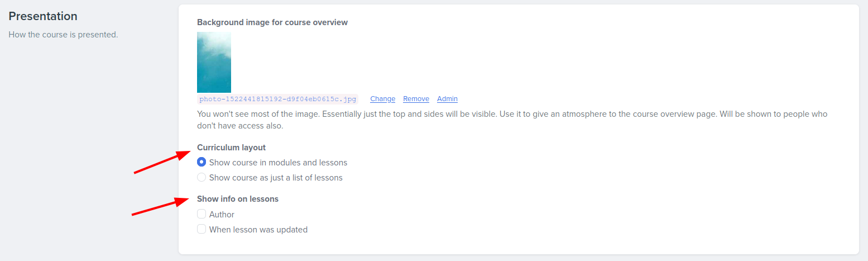Image resolution: width=868 pixels, height=261 pixels.
Task: Click 'Background image for course overview' heading
Action: [x=272, y=22]
